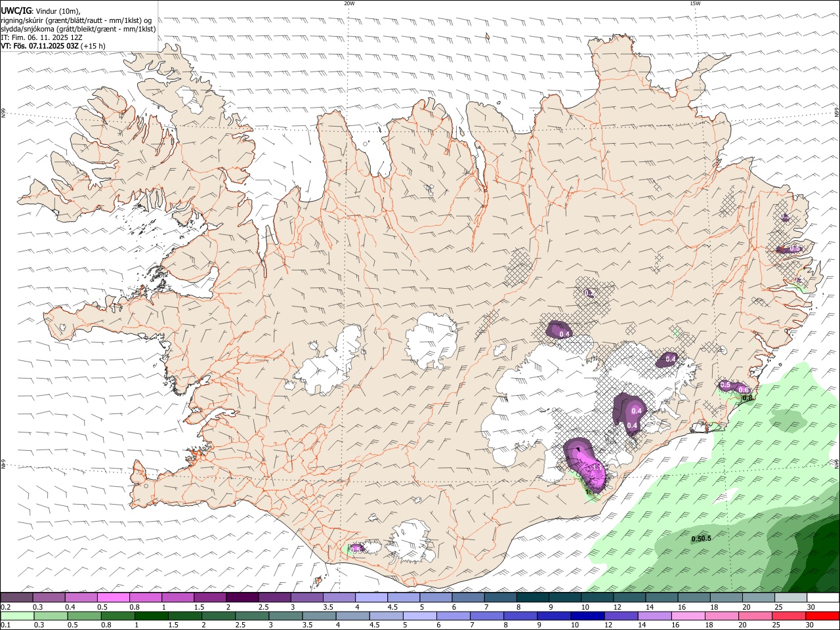Click the number '4.5' beneath the upper legend row
Viewport: 840px width, 630px height.
(392, 607)
